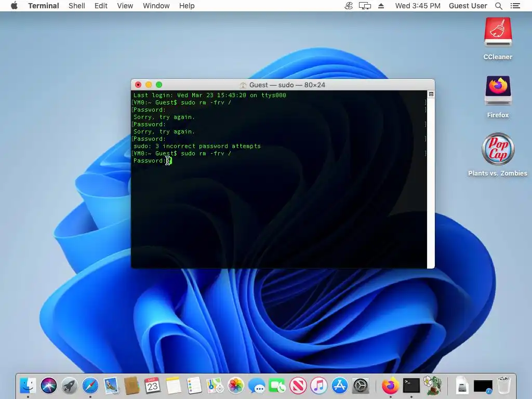Screen dimensions: 532x399
Task: Open CCleaner disk icon on desktop
Action: coord(498,33)
